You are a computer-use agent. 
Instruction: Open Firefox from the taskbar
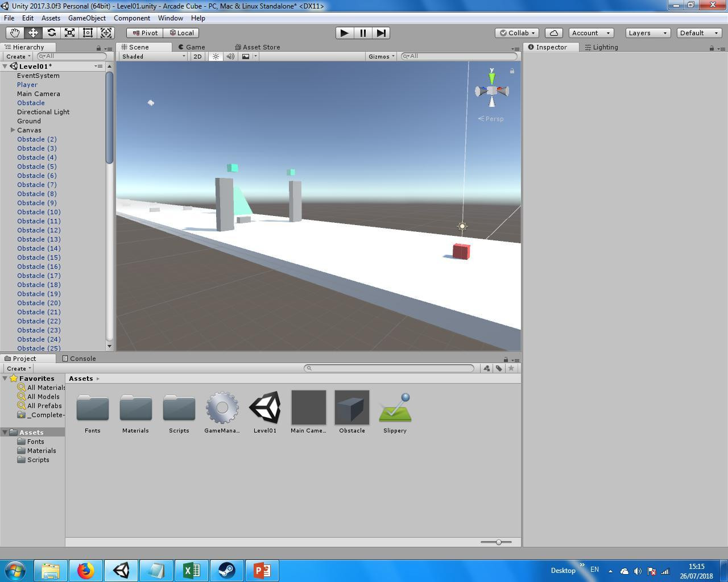click(x=85, y=571)
